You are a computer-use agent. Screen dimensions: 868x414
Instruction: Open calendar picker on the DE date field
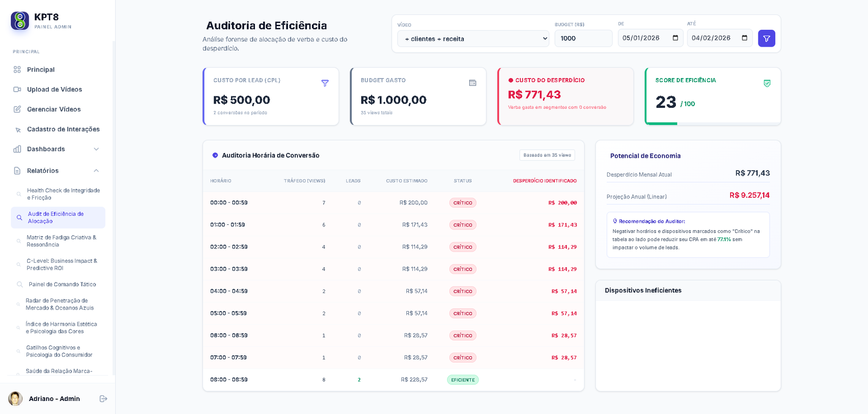pos(675,38)
